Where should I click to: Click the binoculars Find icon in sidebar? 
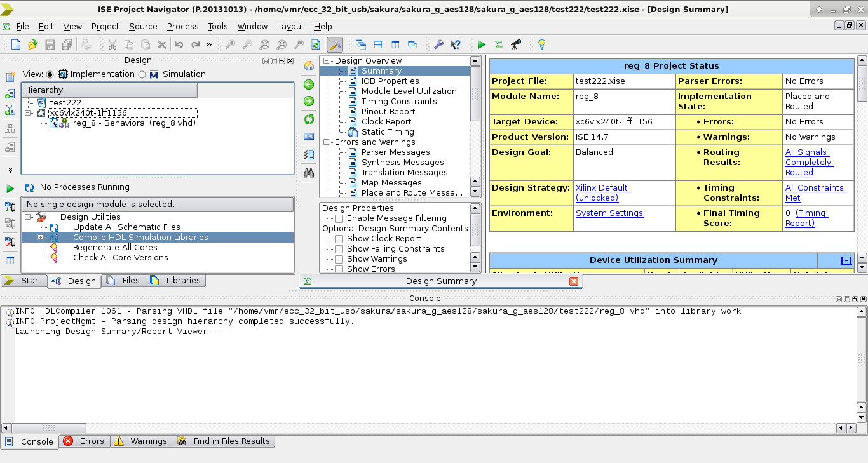click(309, 173)
